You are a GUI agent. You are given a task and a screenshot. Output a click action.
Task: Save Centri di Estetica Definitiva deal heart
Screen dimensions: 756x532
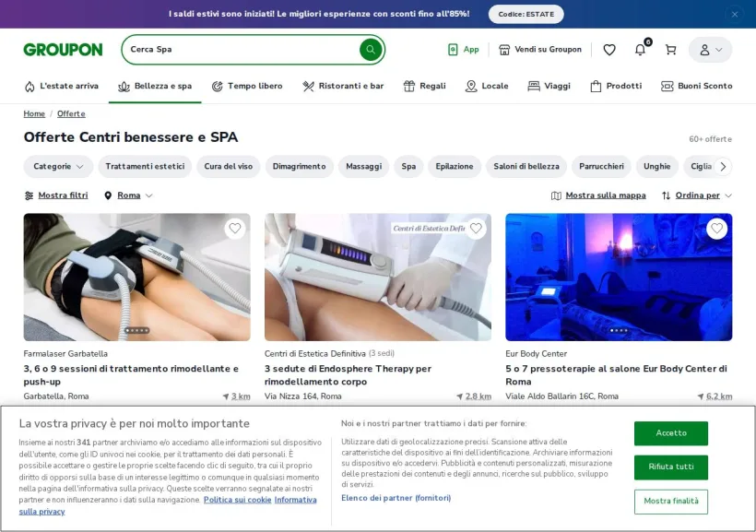(476, 228)
